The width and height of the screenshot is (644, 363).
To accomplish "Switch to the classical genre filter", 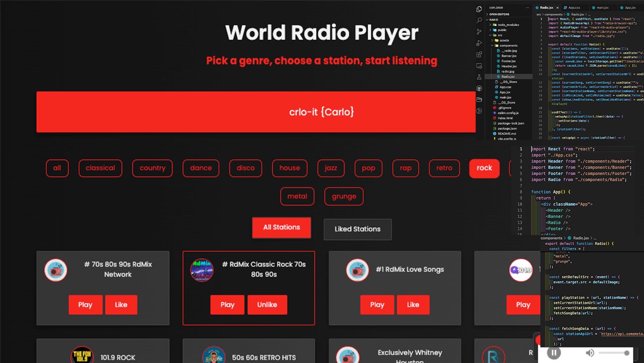I will [x=100, y=168].
